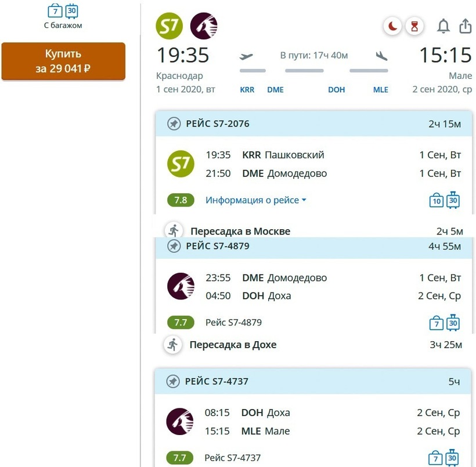Click the buy button for 29 041 ₽
476x467 pixels.
tap(63, 61)
